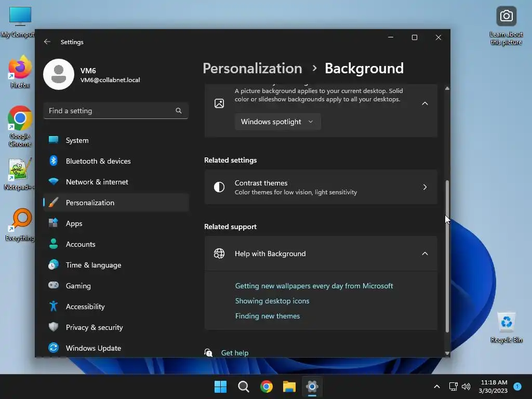The width and height of the screenshot is (532, 399).
Task: Click the picture icon beside background description
Action: tap(219, 103)
